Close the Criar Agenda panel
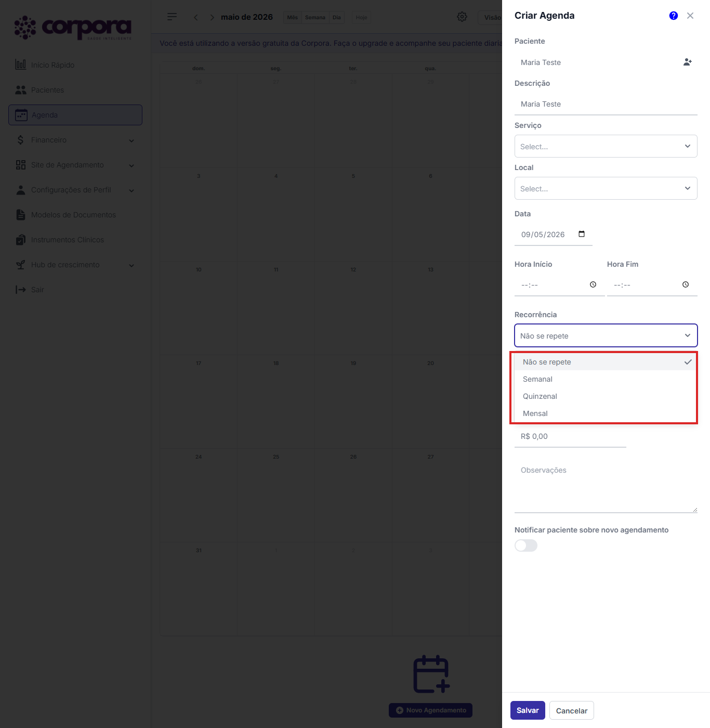The width and height of the screenshot is (710, 728). 690,16
